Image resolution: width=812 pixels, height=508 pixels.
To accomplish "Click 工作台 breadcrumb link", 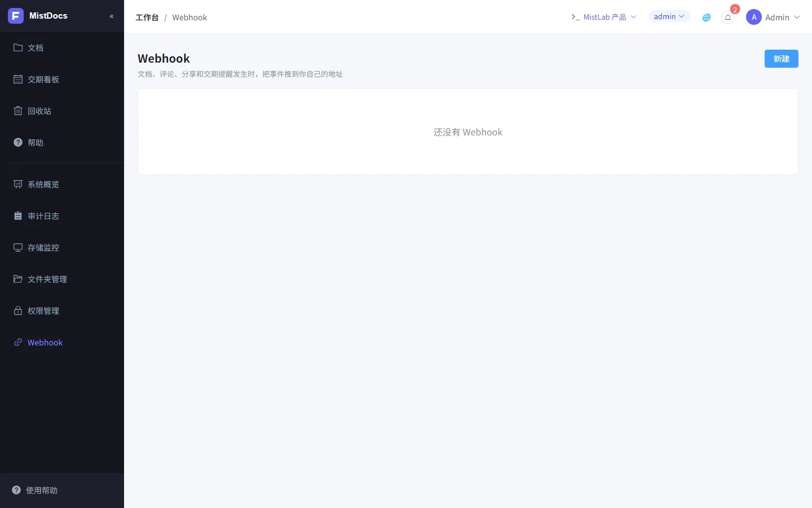I will click(147, 17).
